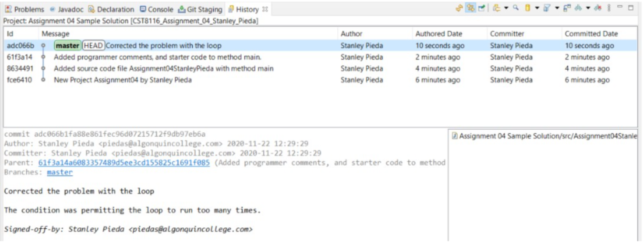The height and width of the screenshot is (244, 644).
Task: Toggle Link with Editor and Selection
Action: 470,8
